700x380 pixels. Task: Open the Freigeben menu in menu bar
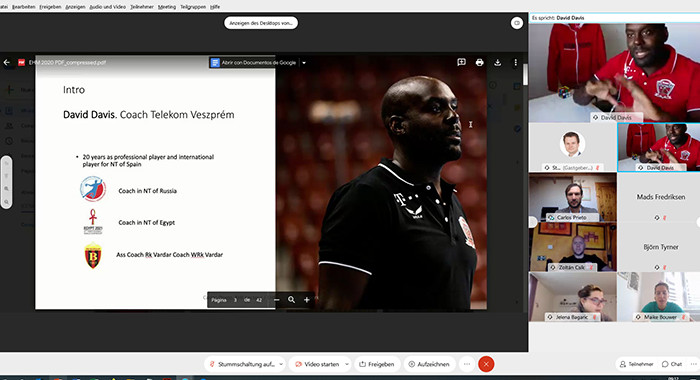50,7
